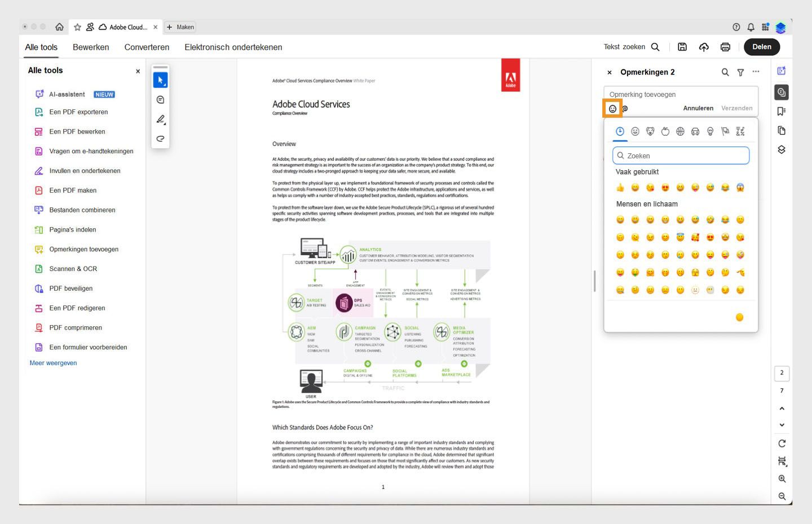Image resolution: width=812 pixels, height=524 pixels.
Task: Open PDF beveiligen
Action: click(x=71, y=288)
